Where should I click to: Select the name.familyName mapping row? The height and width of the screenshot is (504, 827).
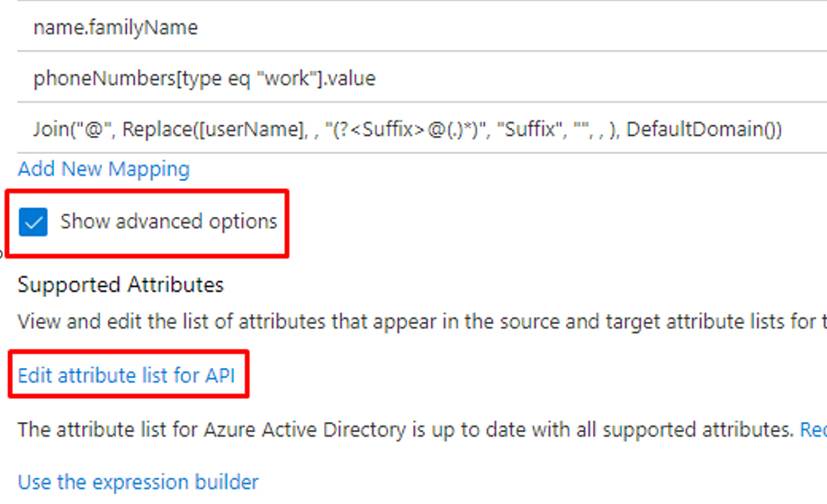422,27
